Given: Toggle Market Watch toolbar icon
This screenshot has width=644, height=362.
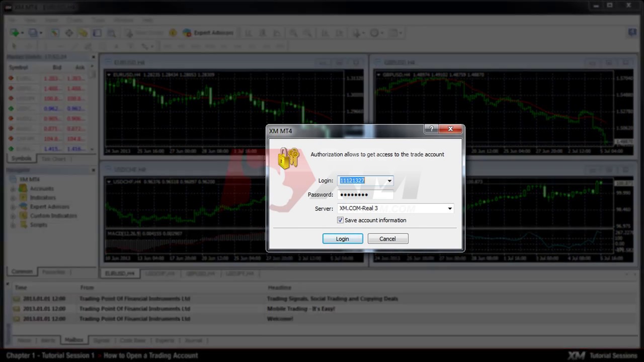Looking at the screenshot, I should click(x=55, y=33).
